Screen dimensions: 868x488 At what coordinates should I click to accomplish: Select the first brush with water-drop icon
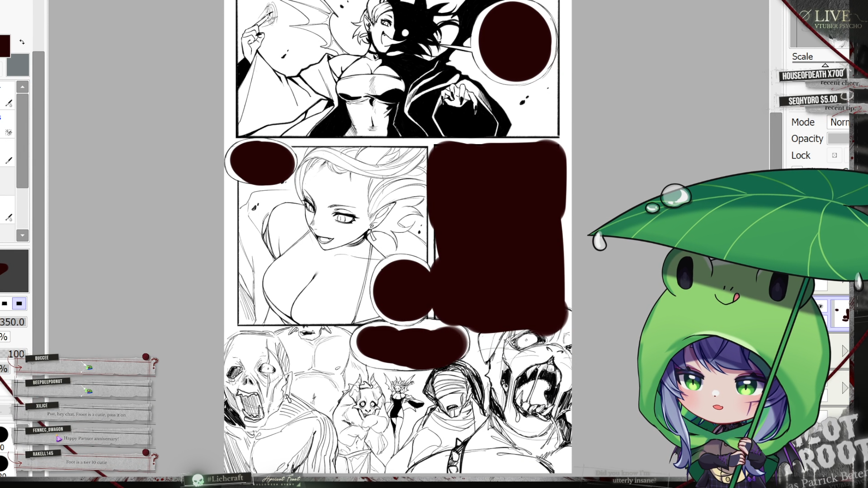click(x=9, y=103)
